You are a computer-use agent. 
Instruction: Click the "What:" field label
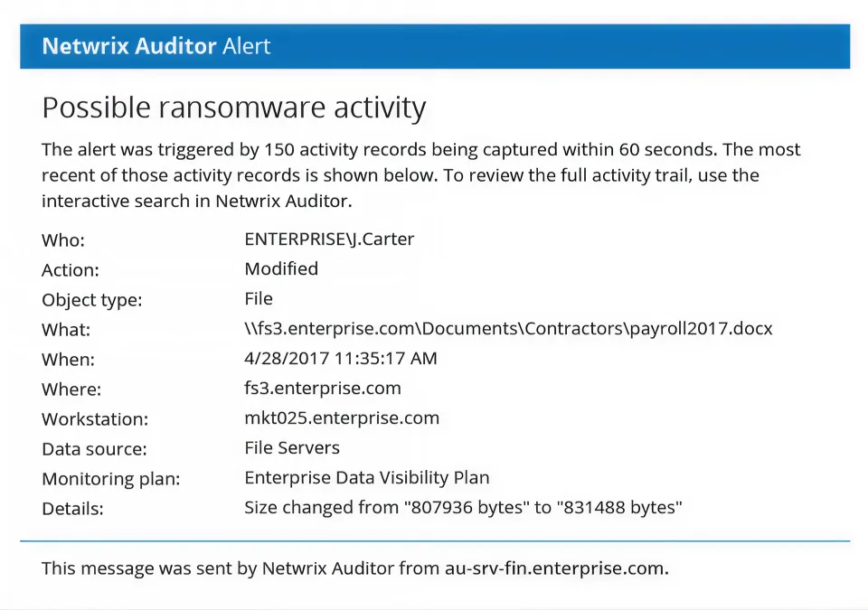pyautogui.click(x=66, y=330)
